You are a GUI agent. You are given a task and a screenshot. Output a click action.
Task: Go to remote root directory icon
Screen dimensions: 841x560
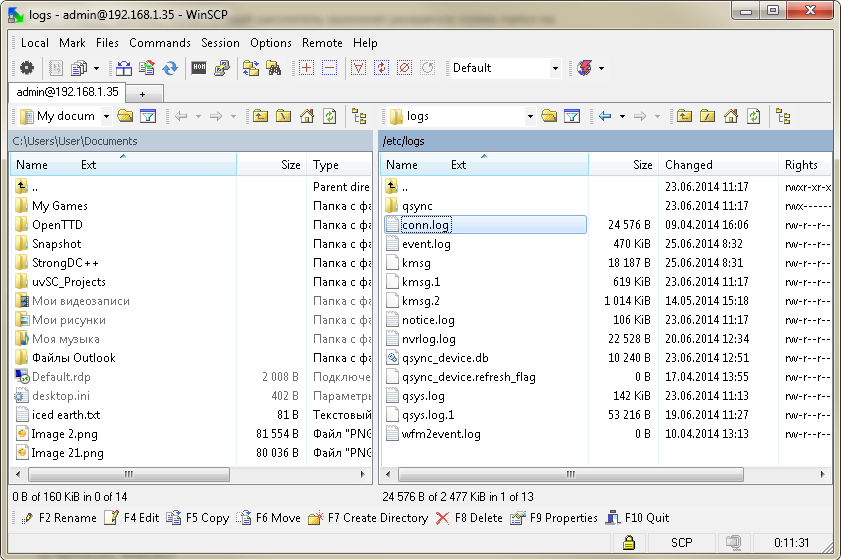[707, 116]
